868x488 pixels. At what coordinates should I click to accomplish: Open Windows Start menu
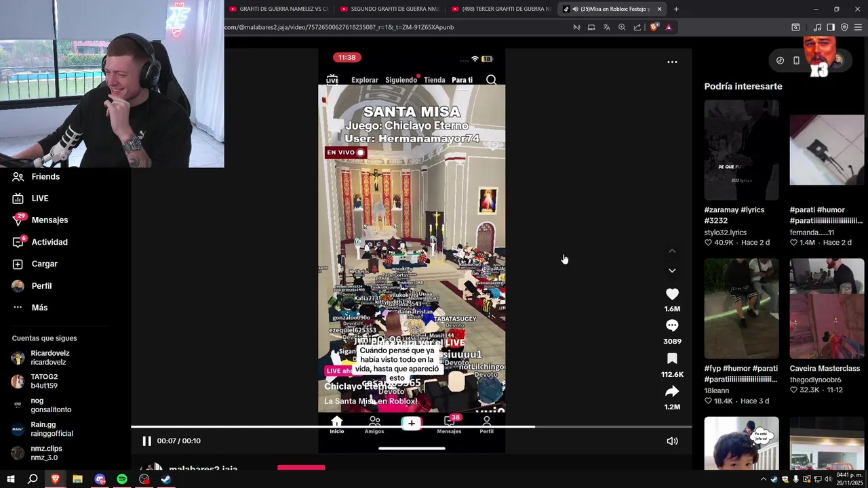(10, 479)
